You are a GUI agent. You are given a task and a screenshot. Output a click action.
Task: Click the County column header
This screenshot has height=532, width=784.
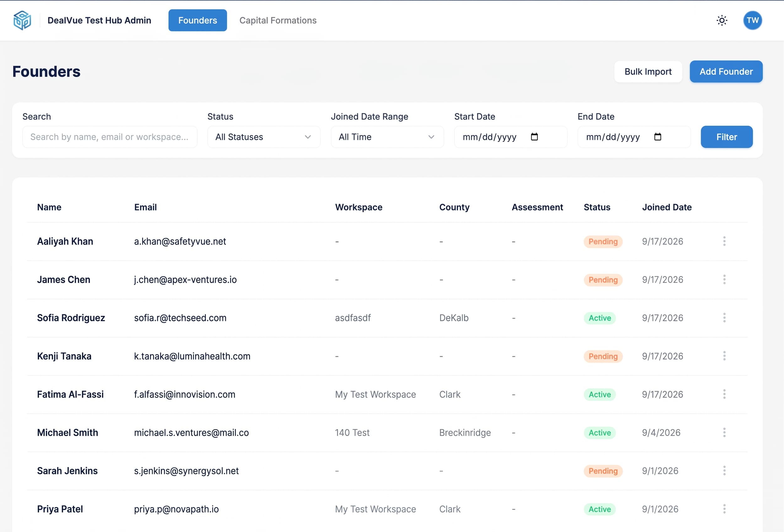pos(454,207)
